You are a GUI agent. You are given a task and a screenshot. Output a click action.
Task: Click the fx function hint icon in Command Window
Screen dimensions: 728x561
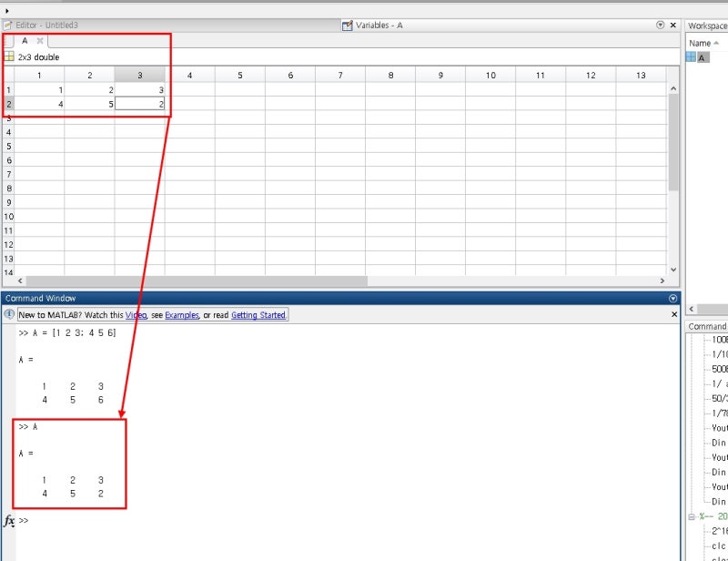pos(7,520)
